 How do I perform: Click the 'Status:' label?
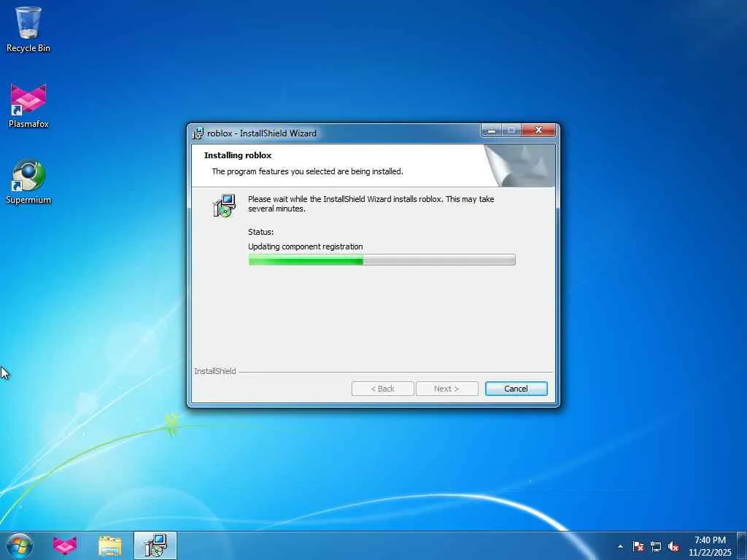[x=260, y=232]
